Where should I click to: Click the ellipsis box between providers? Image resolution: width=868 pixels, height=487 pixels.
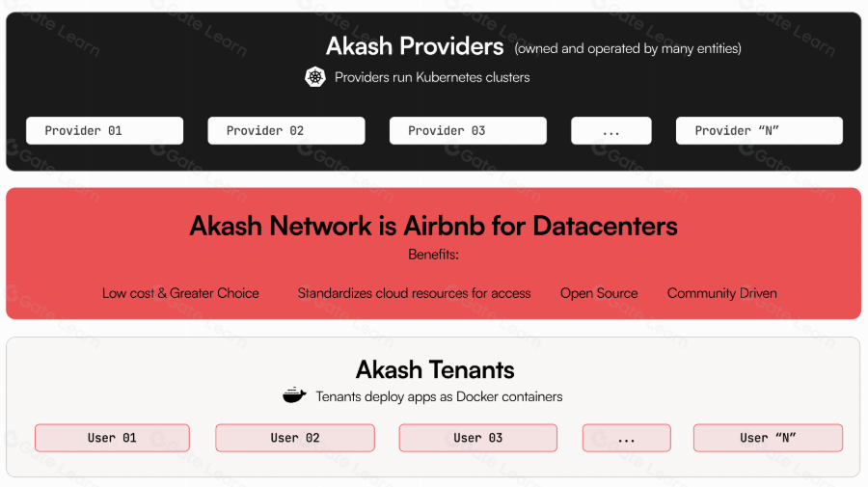pyautogui.click(x=611, y=130)
